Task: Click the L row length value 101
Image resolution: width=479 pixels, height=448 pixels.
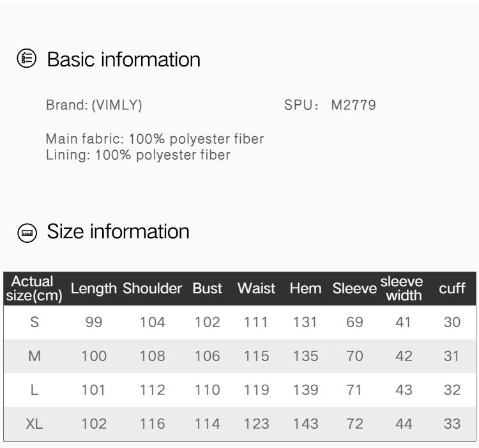Action: click(94, 390)
